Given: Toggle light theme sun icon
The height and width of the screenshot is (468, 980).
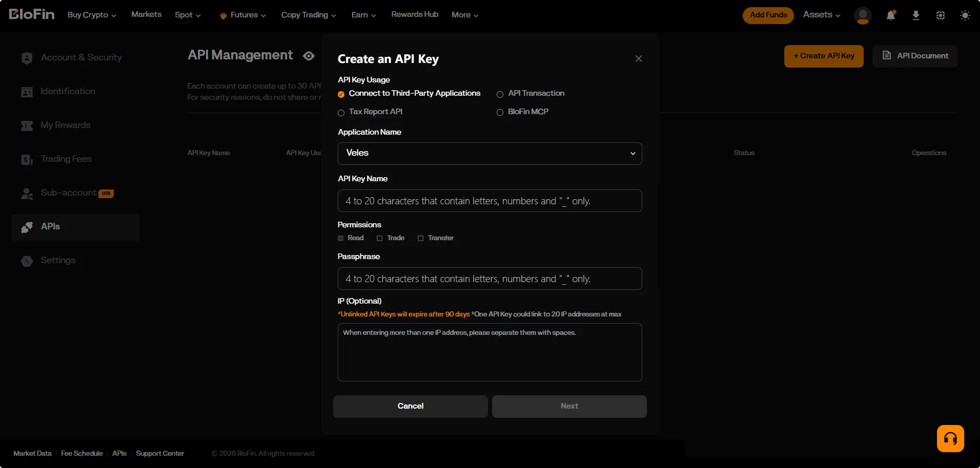Looking at the screenshot, I should click(965, 15).
